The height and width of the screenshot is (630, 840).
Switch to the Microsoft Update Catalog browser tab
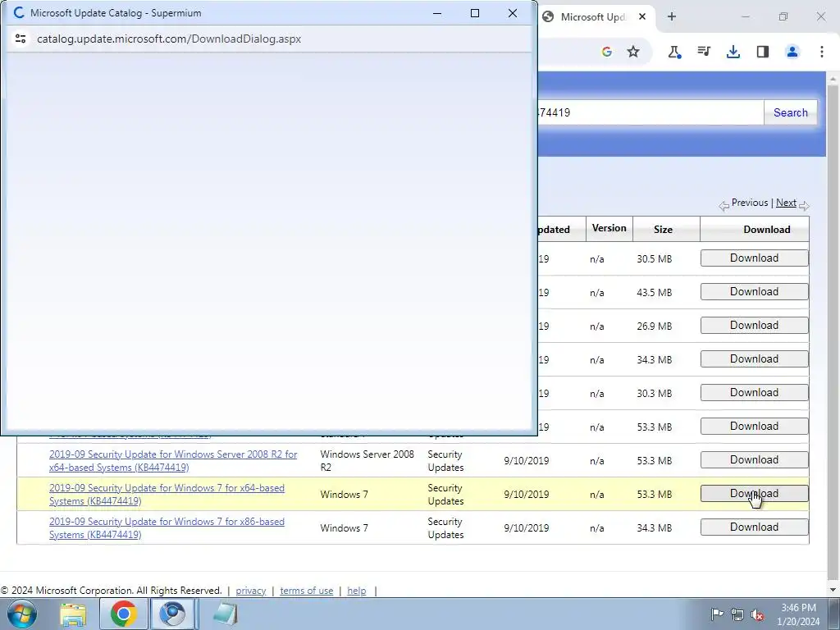592,16
